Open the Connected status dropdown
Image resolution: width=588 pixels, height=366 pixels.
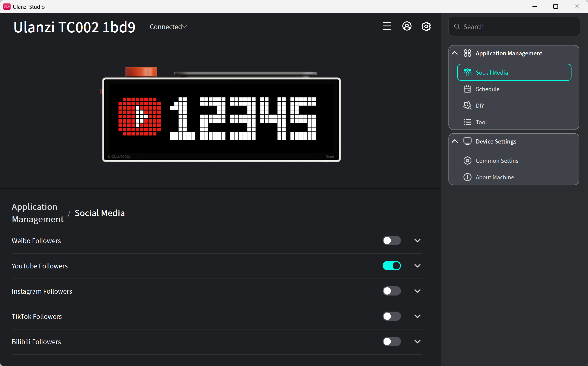168,27
